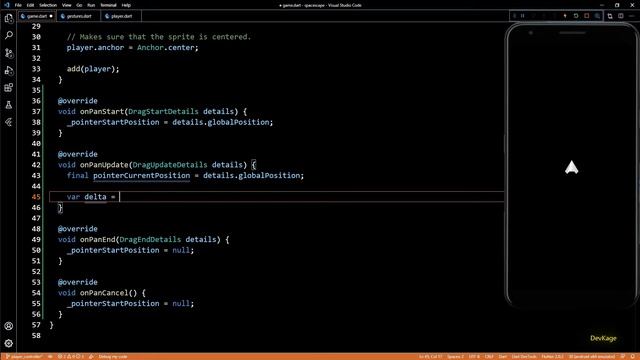Click on 'onPanCancel' method name
This screenshot has height=360, width=640.
(104, 293)
